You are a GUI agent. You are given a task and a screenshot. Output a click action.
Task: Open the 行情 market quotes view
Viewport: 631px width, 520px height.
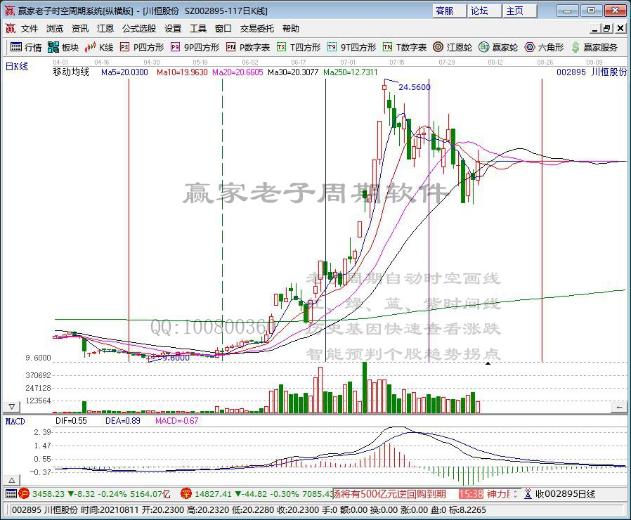[x=26, y=47]
